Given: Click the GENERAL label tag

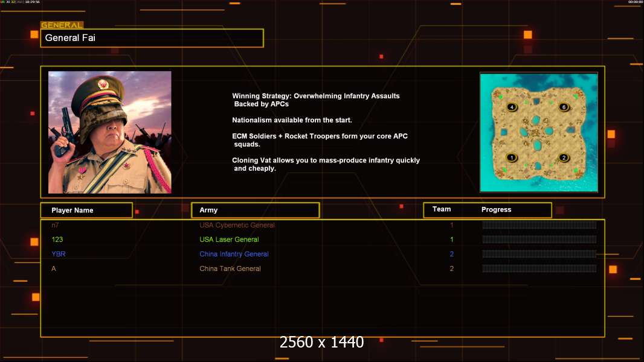Looking at the screenshot, I should coord(62,25).
